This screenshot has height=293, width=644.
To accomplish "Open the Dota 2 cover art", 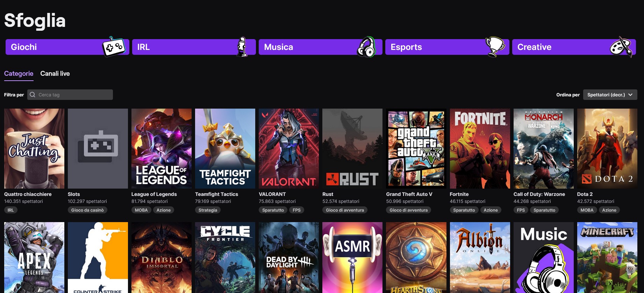I will pos(607,148).
